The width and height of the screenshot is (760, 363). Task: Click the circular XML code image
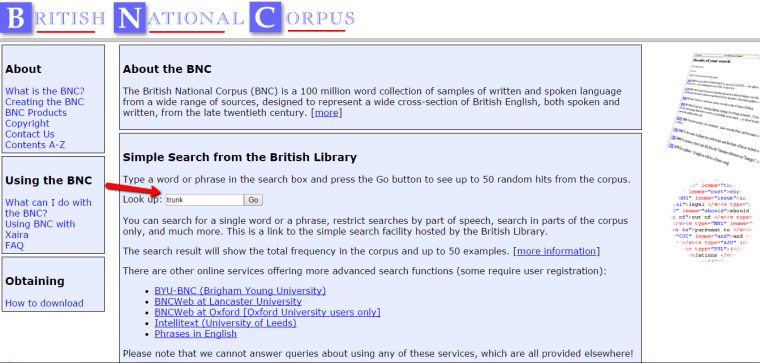(713, 222)
